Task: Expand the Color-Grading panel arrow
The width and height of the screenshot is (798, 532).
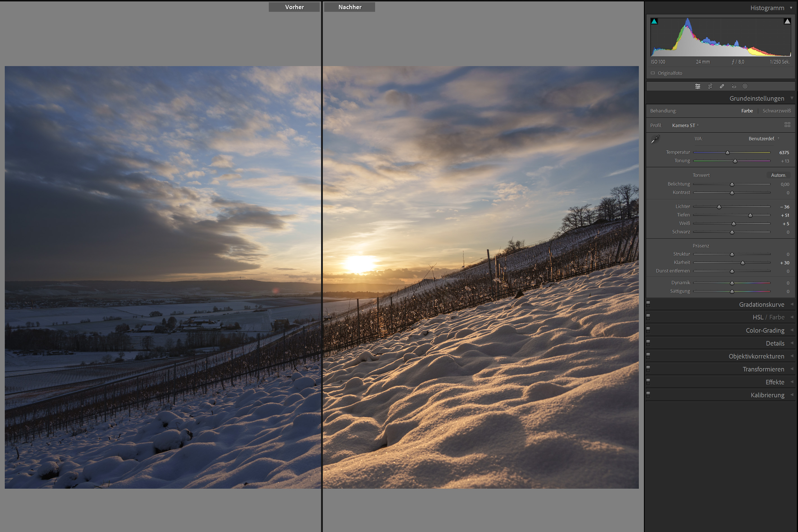Action: pyautogui.click(x=792, y=330)
